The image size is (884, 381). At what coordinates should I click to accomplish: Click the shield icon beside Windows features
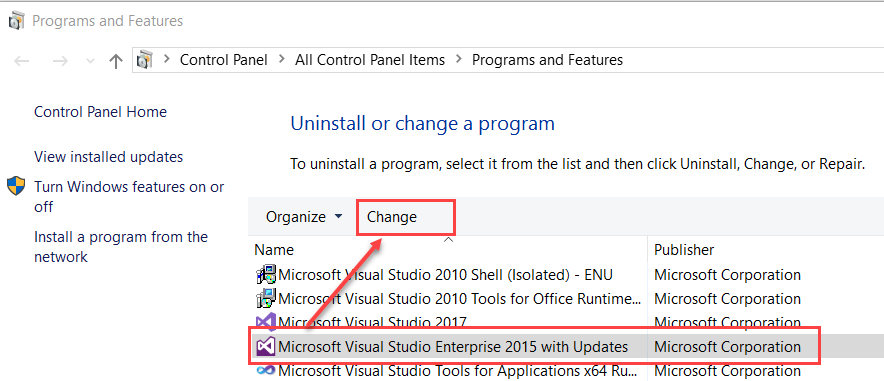click(x=16, y=187)
